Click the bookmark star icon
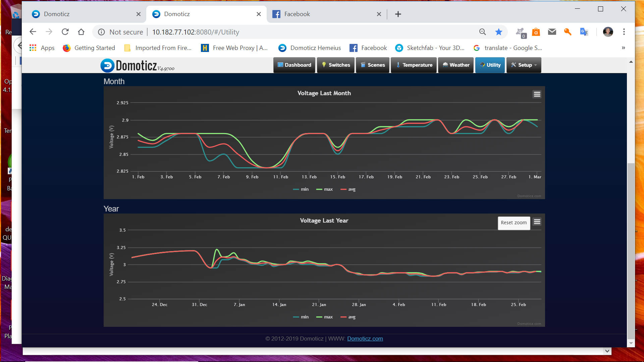The image size is (644, 362). 498,32
